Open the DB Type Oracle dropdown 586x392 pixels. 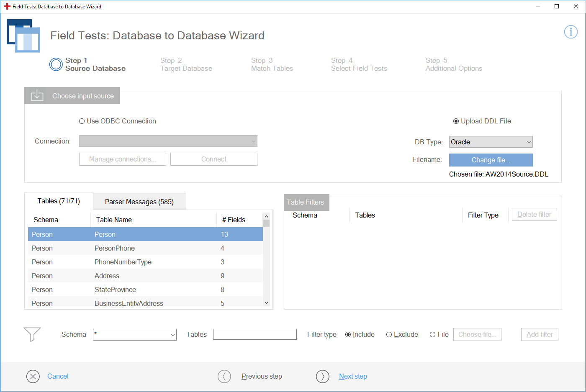491,142
